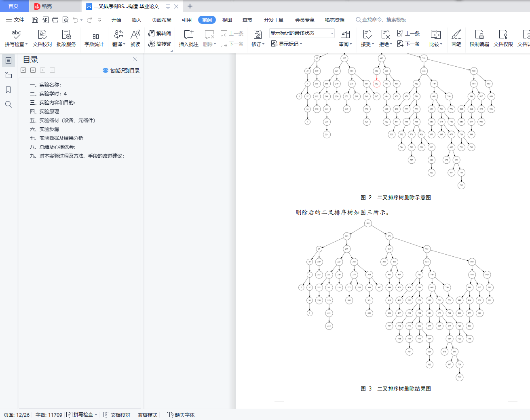Viewport: 530px width, 420px height.
Task: Click the 页面: 12/26 page indicator
Action: coord(17,415)
